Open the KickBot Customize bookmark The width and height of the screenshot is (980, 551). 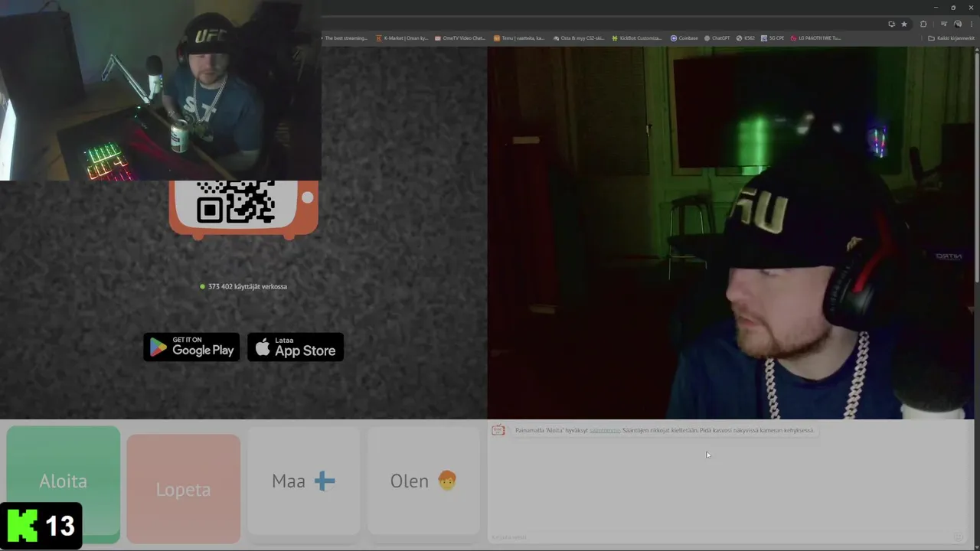[637, 38]
